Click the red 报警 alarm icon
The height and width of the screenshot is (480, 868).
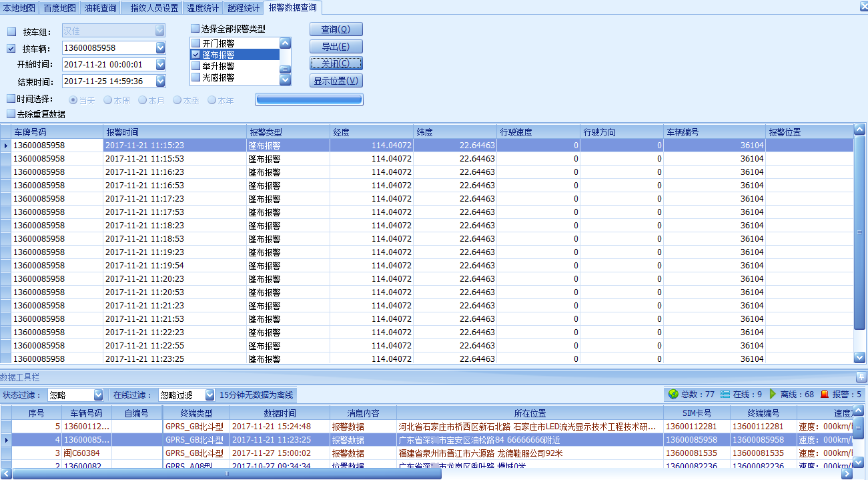825,395
